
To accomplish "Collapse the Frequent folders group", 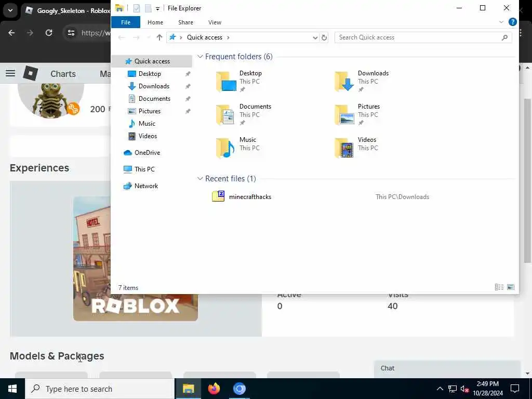I will (200, 57).
